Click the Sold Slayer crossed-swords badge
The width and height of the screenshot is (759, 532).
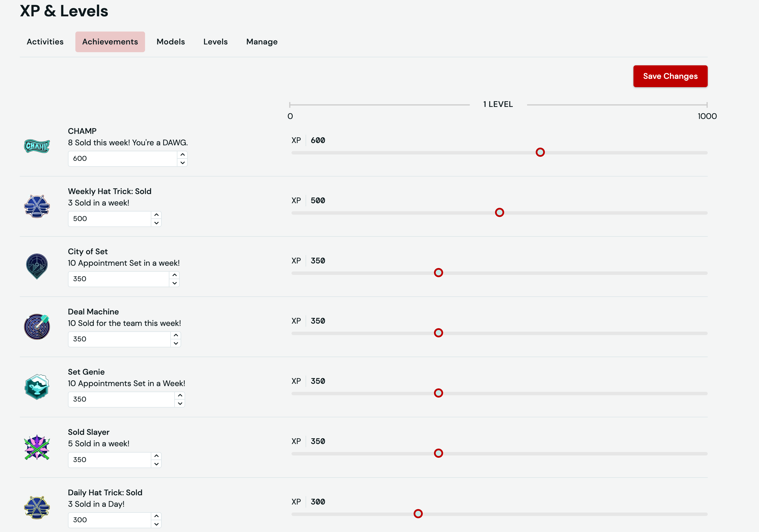click(37, 447)
